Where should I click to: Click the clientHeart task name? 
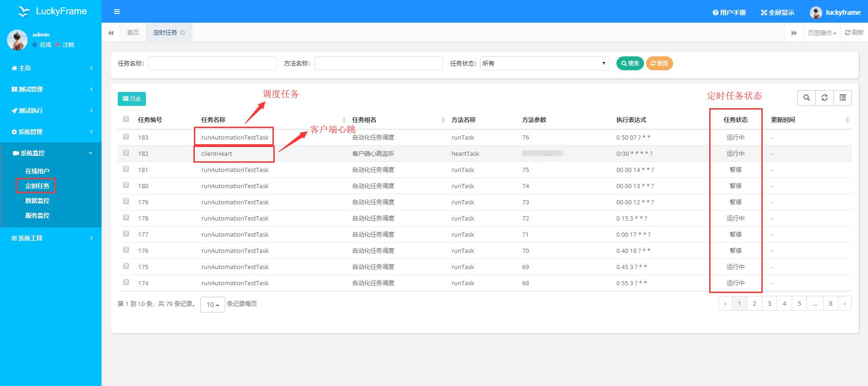[x=217, y=153]
